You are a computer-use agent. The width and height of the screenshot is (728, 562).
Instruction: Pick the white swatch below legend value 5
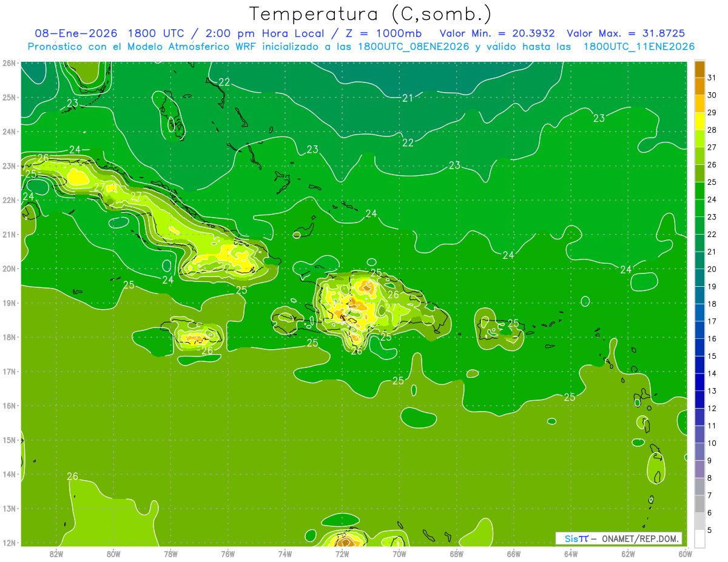pos(700,539)
